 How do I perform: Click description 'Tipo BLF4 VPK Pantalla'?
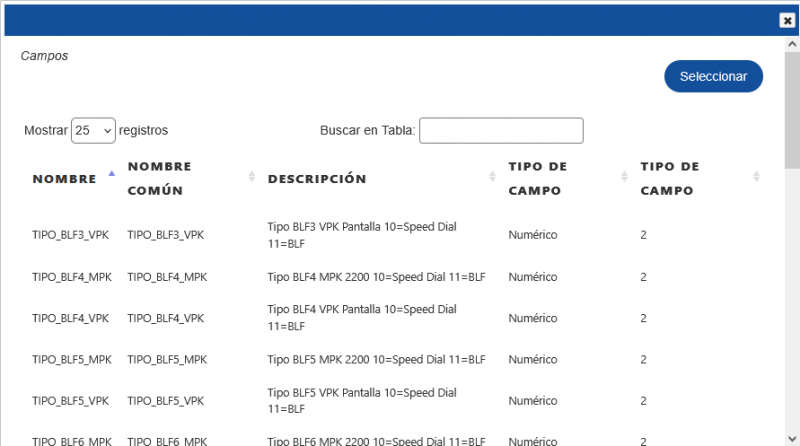pos(362,318)
